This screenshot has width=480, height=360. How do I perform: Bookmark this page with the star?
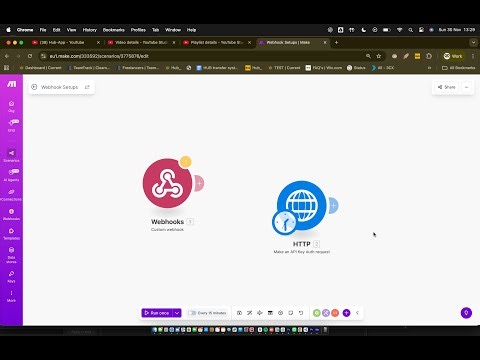(379, 56)
